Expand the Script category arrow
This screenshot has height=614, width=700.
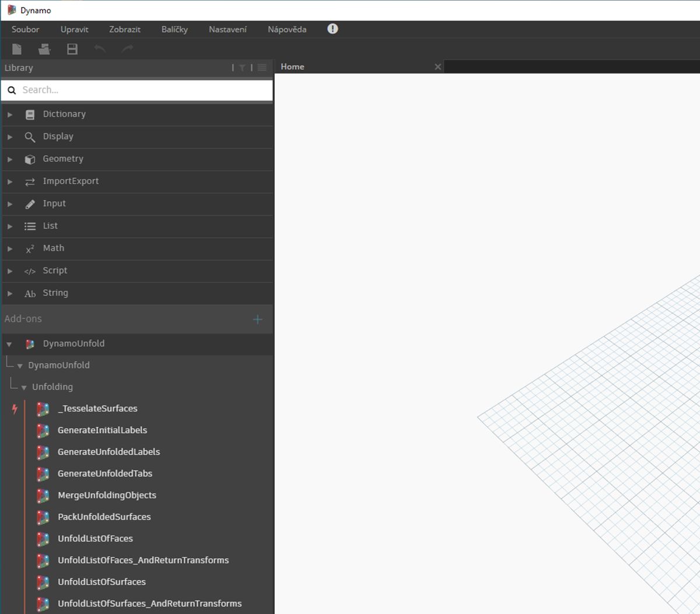tap(10, 271)
